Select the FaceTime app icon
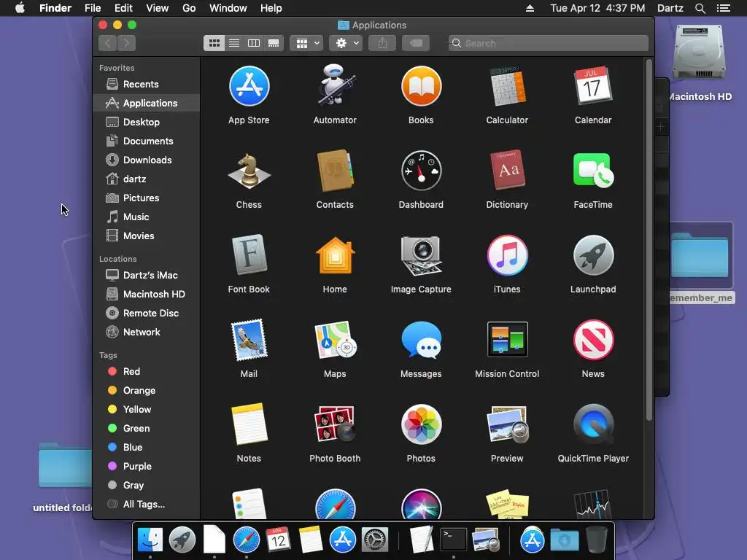 (593, 171)
